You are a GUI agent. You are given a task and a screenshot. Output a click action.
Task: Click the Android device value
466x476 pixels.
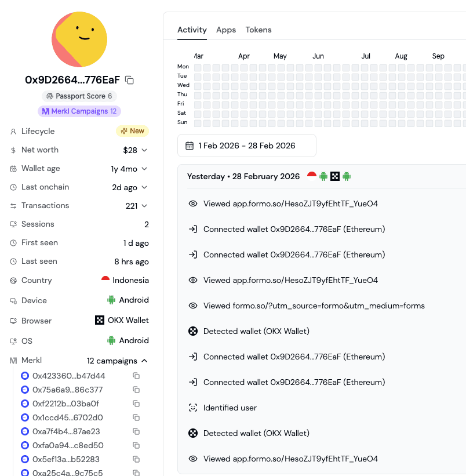(x=134, y=300)
